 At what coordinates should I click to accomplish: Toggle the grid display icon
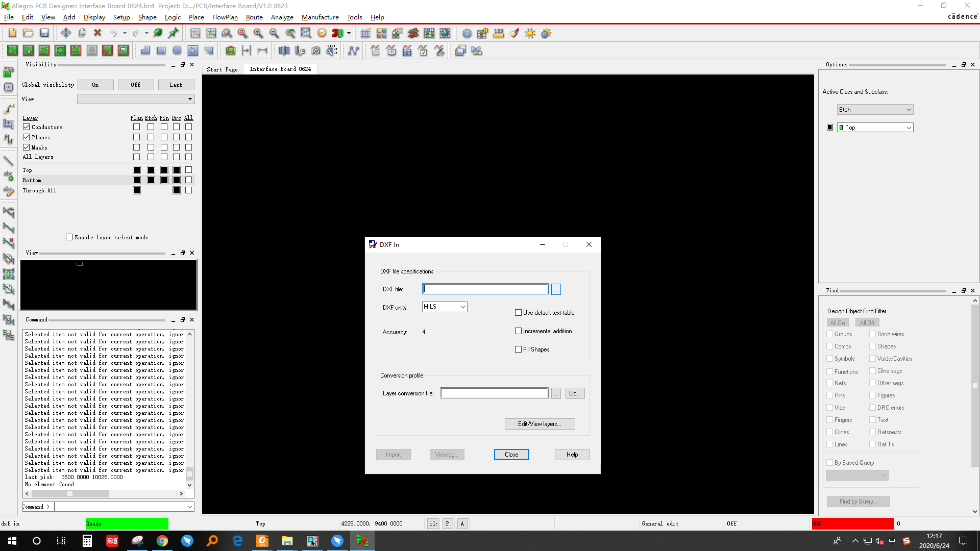365,33
